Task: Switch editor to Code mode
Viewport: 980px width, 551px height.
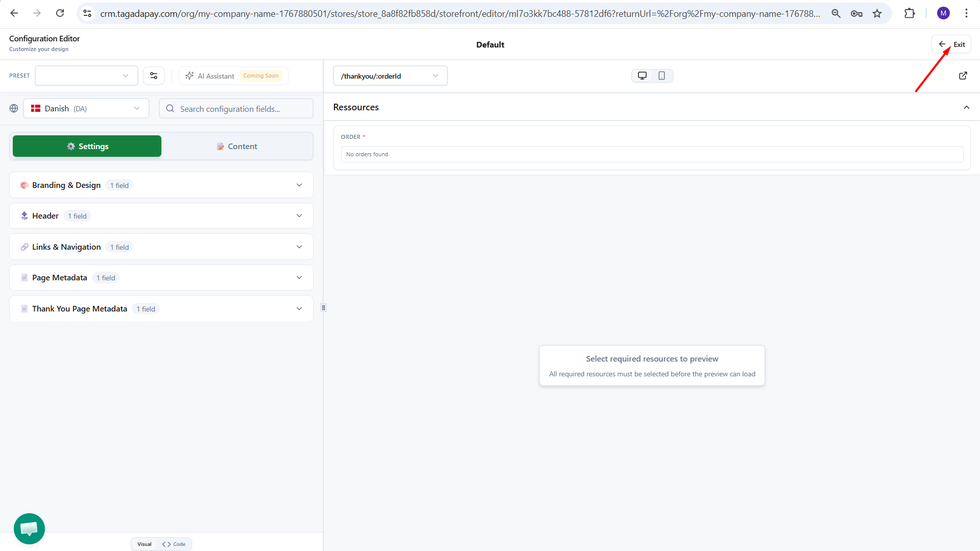Action: [x=174, y=544]
